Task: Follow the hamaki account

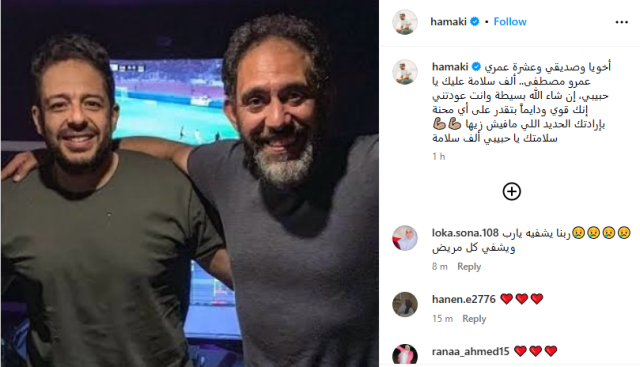Action: (x=510, y=22)
